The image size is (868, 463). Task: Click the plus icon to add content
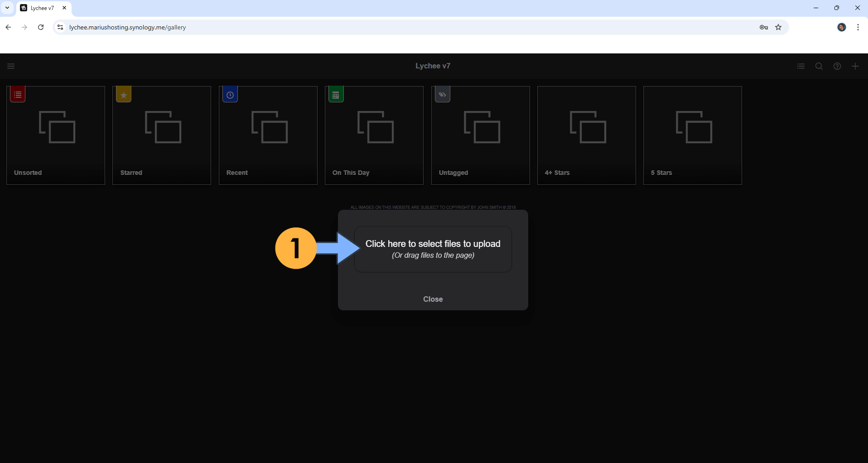click(x=855, y=66)
